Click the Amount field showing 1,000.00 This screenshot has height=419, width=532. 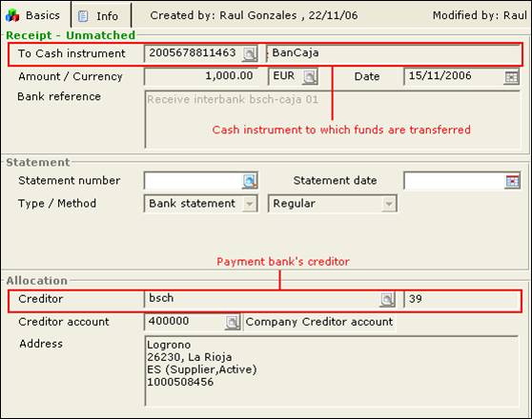(201, 76)
